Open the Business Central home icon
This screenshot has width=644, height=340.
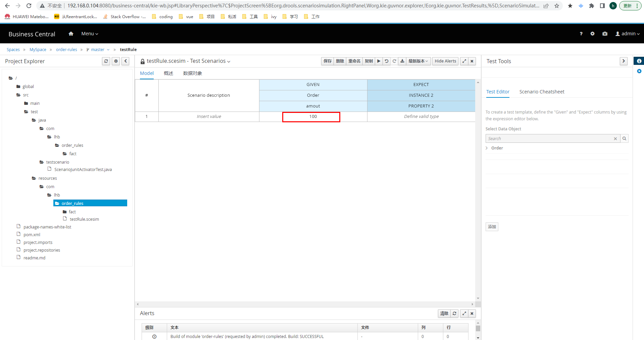[71, 34]
